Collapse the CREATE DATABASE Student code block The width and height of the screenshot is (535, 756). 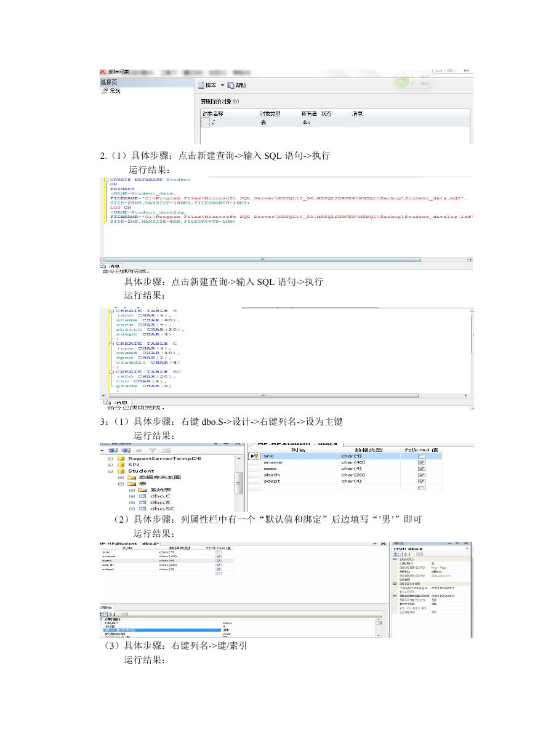[105, 180]
